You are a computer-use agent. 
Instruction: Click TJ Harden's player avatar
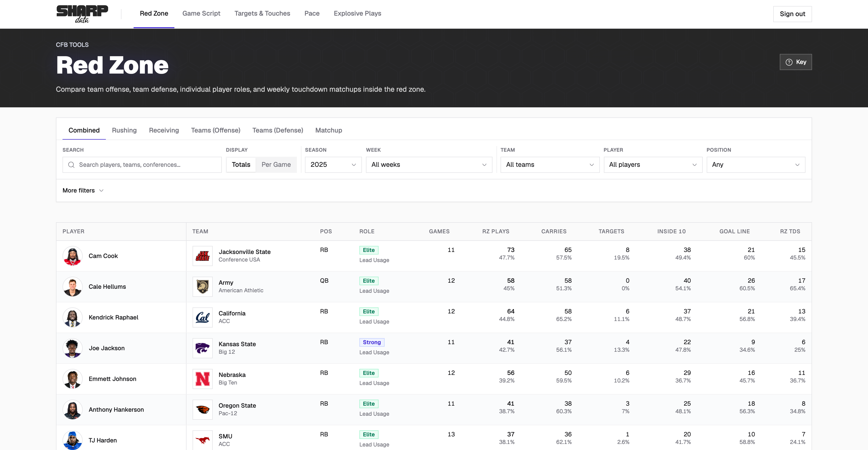click(x=72, y=440)
